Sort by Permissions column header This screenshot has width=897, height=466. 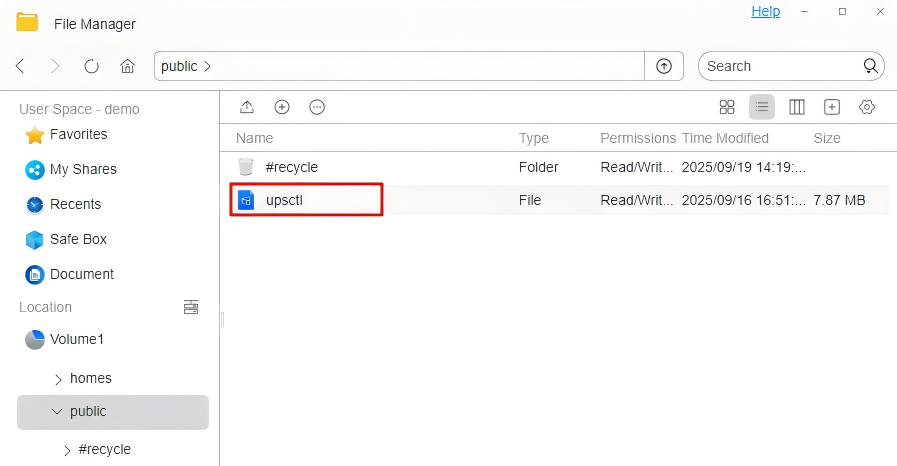638,138
